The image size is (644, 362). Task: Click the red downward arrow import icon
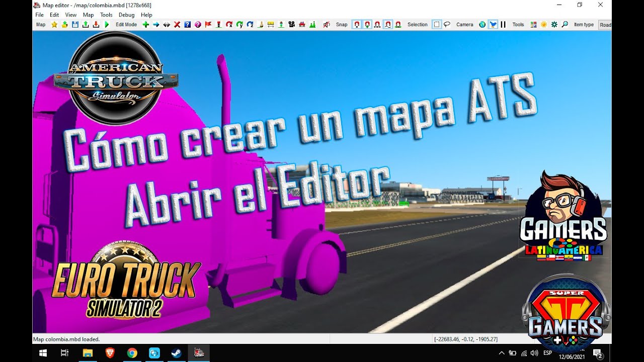(x=96, y=24)
